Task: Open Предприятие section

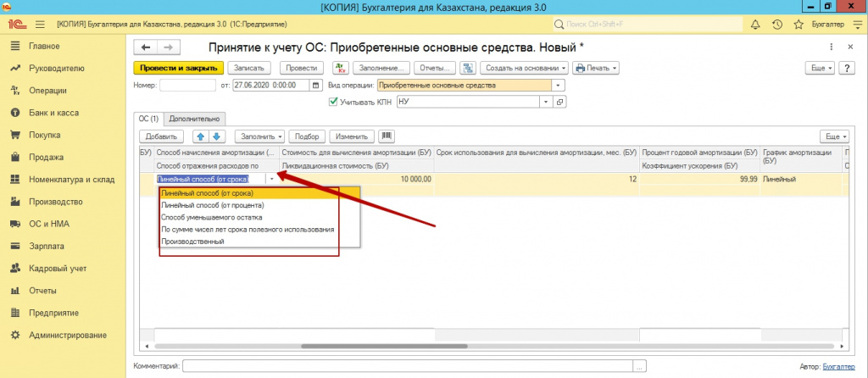Action: tap(53, 313)
